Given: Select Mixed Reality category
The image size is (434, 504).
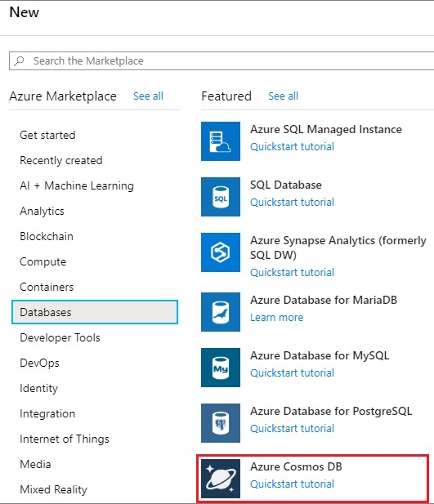Looking at the screenshot, I should pyautogui.click(x=53, y=489).
